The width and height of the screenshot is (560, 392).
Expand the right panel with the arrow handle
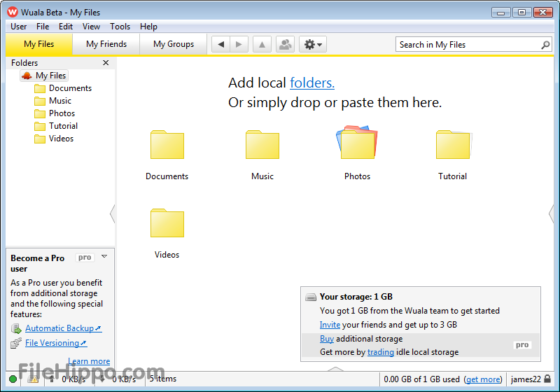click(x=550, y=214)
